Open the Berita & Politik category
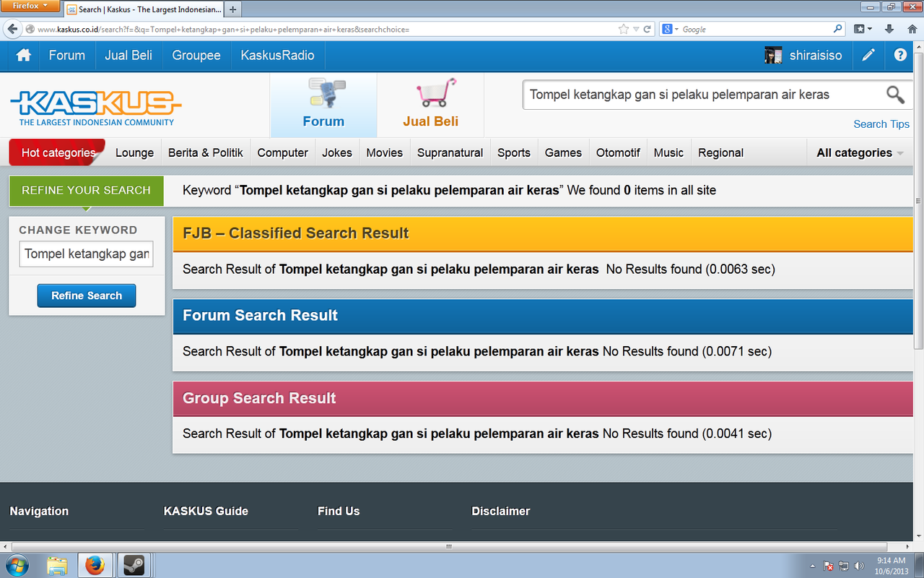 click(206, 152)
